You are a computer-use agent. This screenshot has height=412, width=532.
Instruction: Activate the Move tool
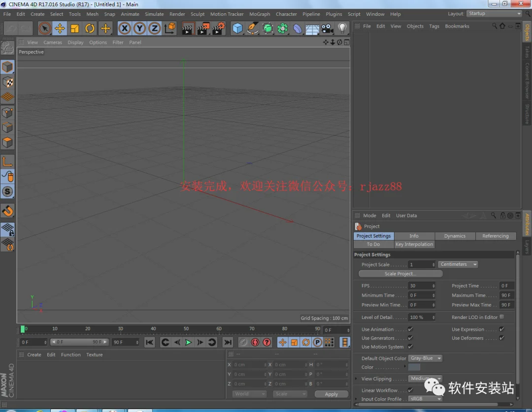point(60,29)
